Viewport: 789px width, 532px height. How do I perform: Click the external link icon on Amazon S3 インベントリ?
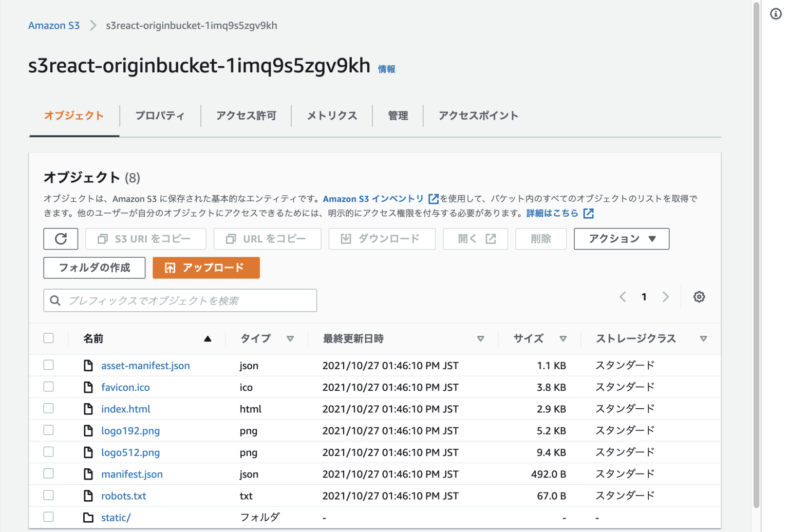(433, 199)
